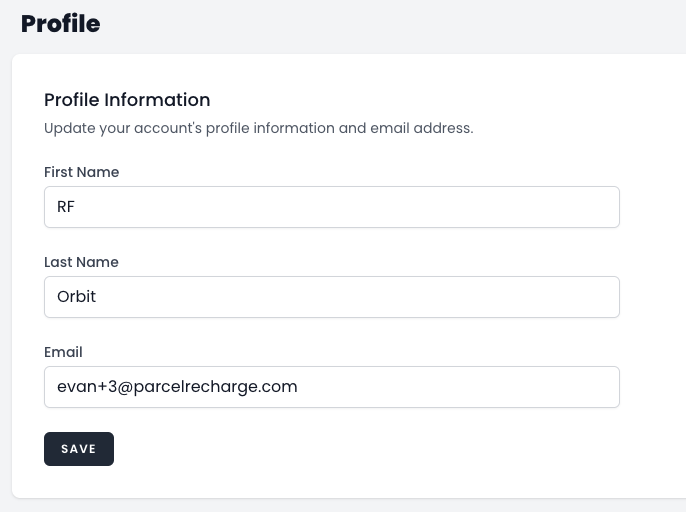Click the "Profile Information" section title

pyautogui.click(x=127, y=100)
